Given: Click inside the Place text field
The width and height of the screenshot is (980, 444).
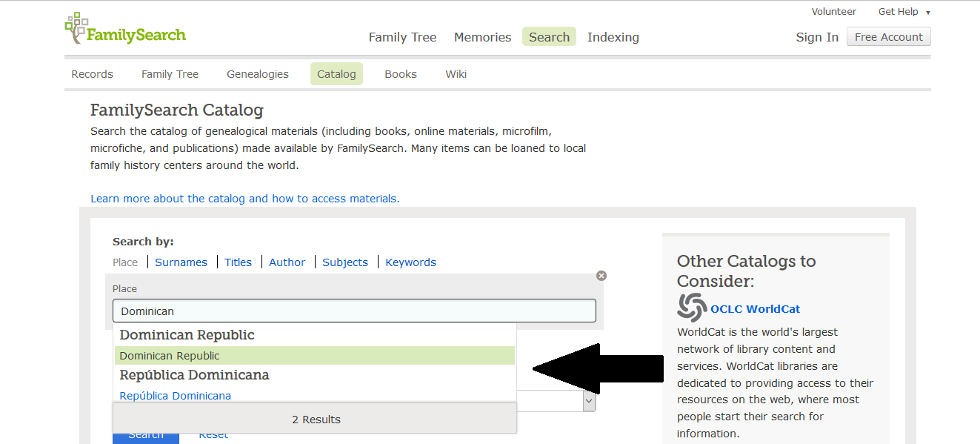Looking at the screenshot, I should [x=354, y=311].
